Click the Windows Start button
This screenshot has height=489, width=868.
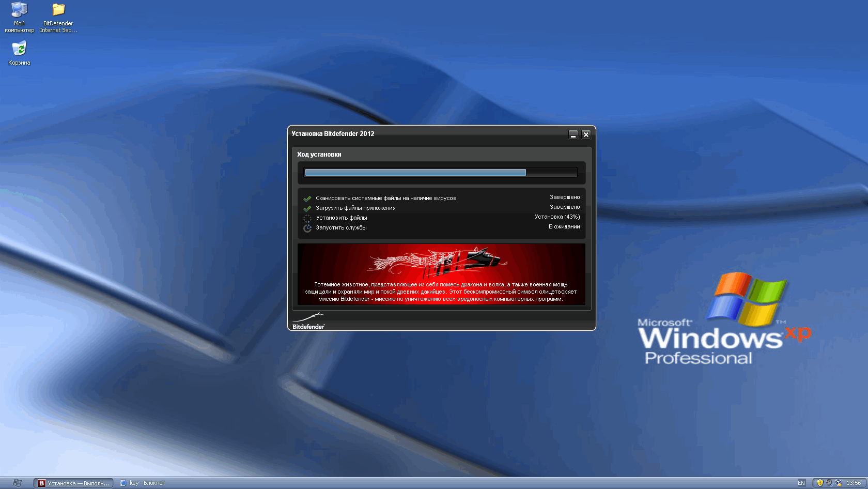tap(17, 483)
